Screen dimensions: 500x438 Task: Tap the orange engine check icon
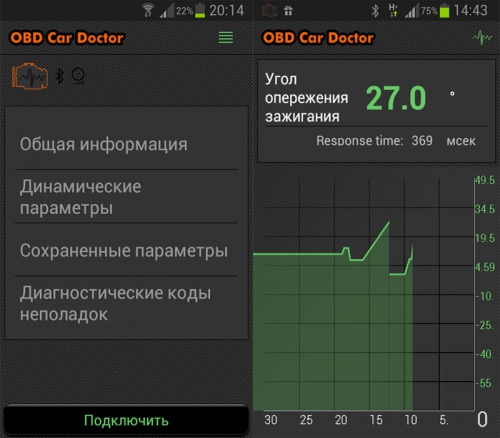pyautogui.click(x=30, y=76)
